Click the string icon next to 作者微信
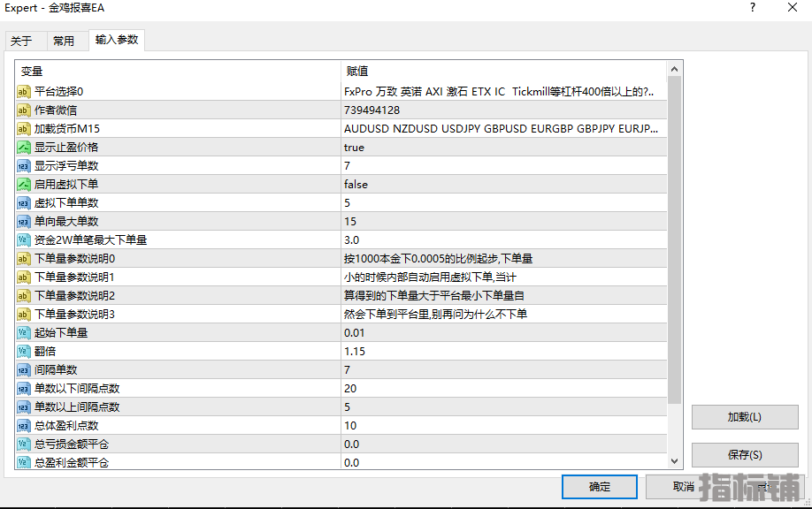Image resolution: width=812 pixels, height=509 pixels. [x=23, y=110]
